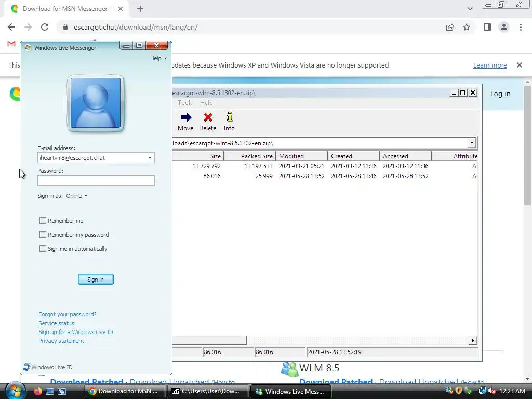
Task: Click the network tray icon
Action: point(482,391)
